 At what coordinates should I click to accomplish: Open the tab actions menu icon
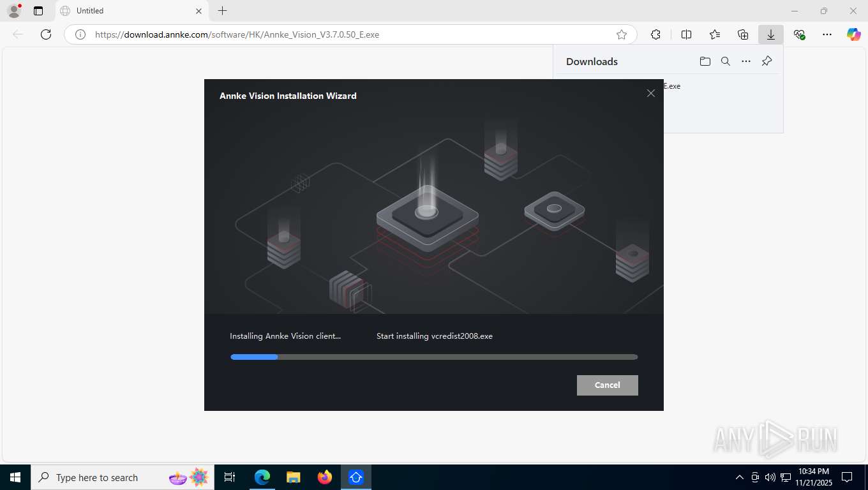click(x=38, y=11)
